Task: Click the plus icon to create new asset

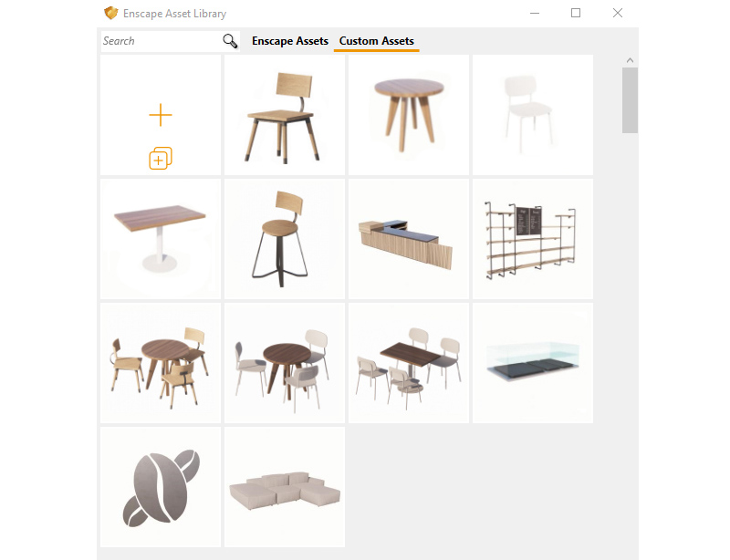Action: pos(160,115)
